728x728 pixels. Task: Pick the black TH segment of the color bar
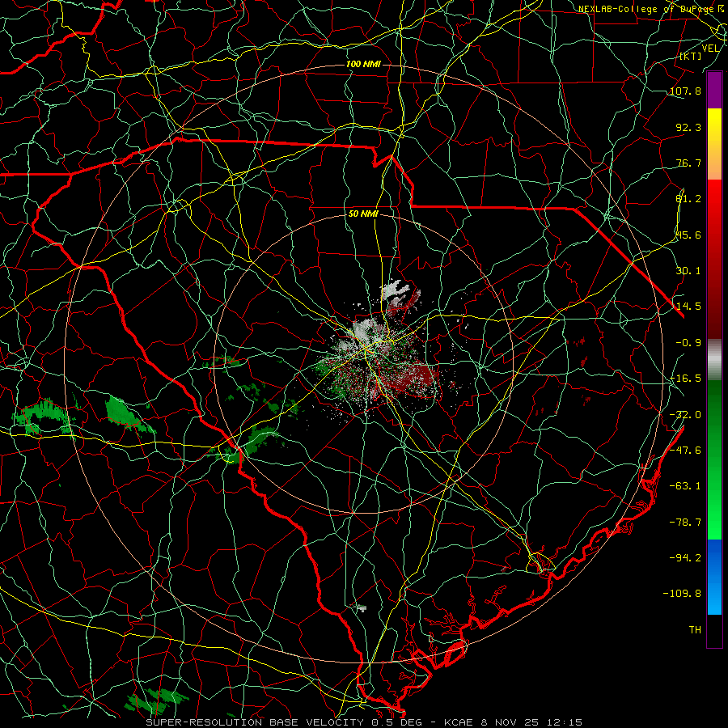[714, 630]
